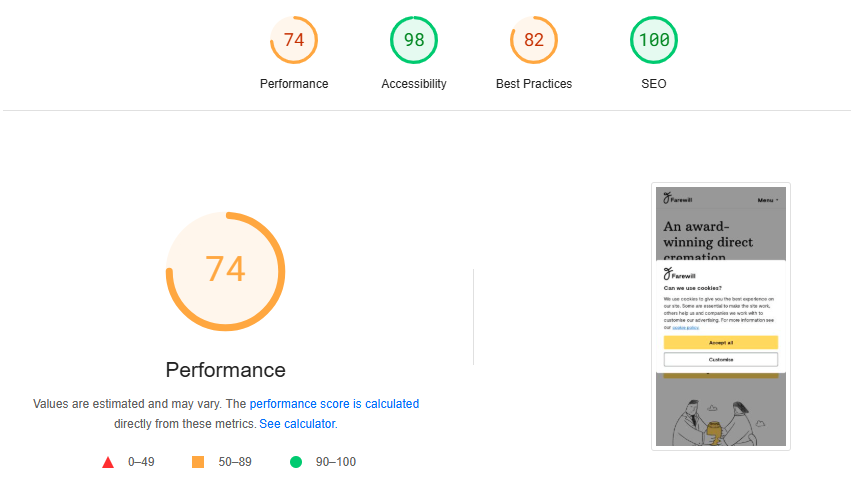Click the Performance score gauge showing 74

[294, 40]
